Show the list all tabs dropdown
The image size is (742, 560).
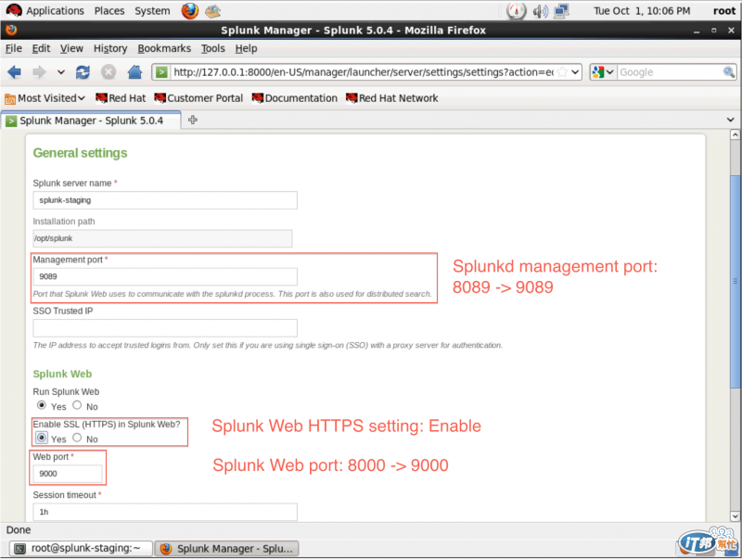[x=730, y=121]
